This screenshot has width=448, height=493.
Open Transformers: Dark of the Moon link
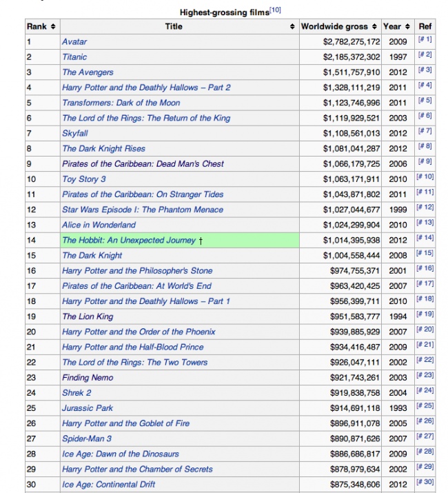click(121, 103)
